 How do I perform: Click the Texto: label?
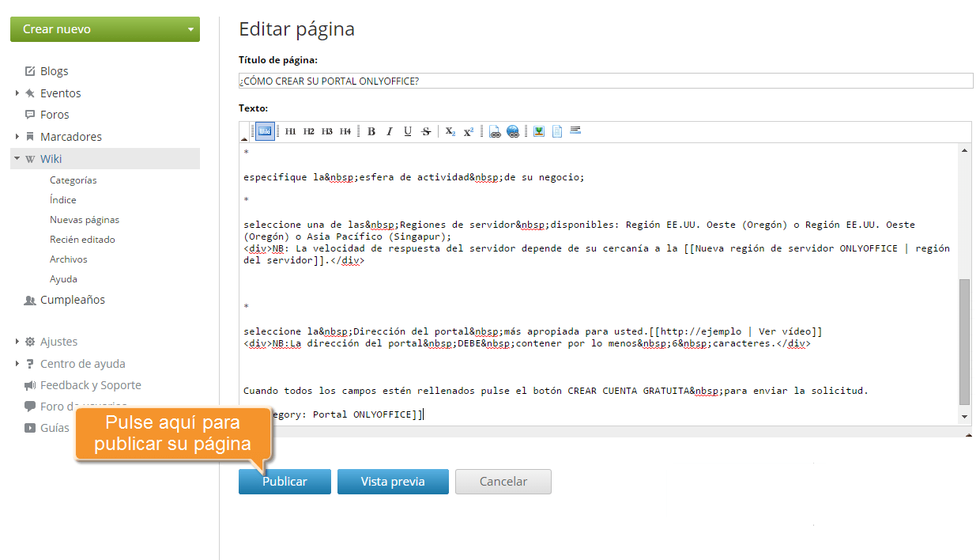coord(254,108)
